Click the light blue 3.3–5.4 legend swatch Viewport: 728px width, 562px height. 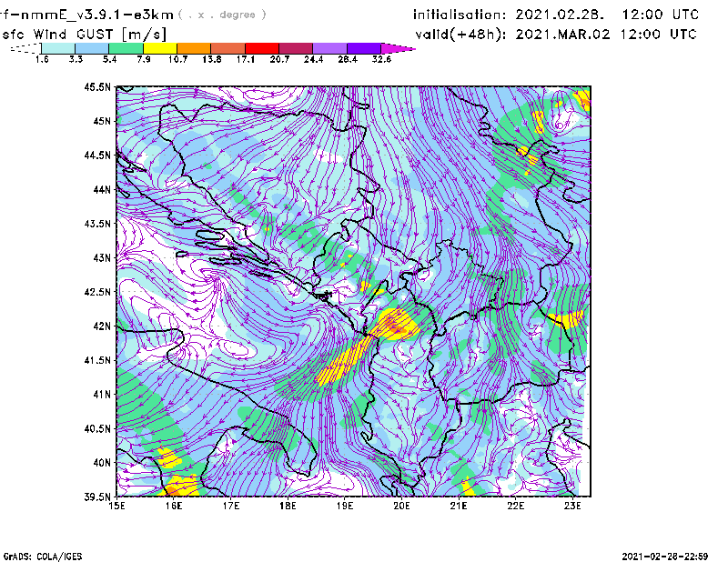pos(92,48)
